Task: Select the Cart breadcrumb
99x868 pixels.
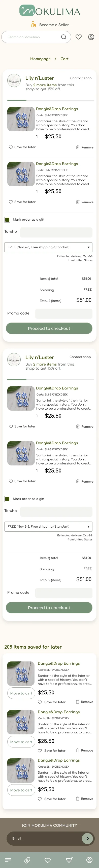Action: 64,59
